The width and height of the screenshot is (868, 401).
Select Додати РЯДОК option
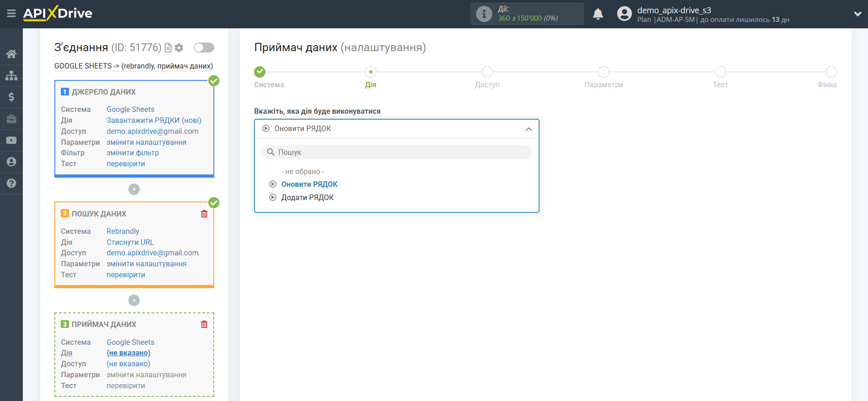307,198
